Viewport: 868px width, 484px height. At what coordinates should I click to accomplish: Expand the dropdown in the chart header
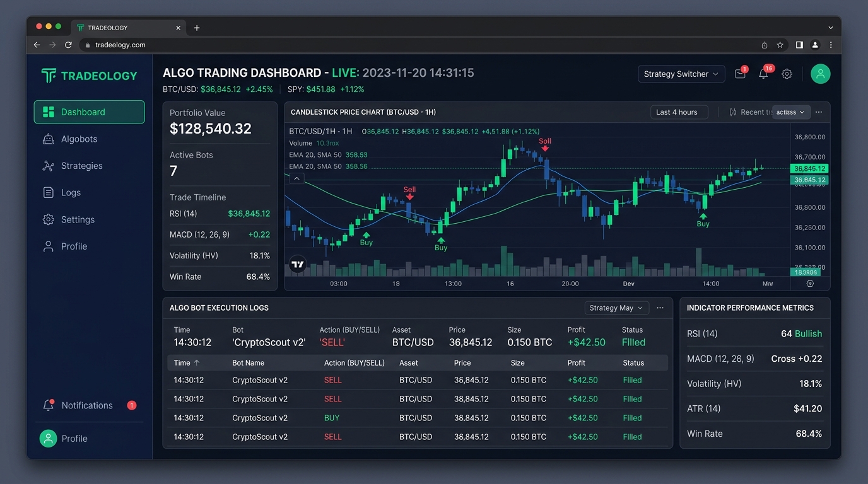pyautogui.click(x=790, y=112)
